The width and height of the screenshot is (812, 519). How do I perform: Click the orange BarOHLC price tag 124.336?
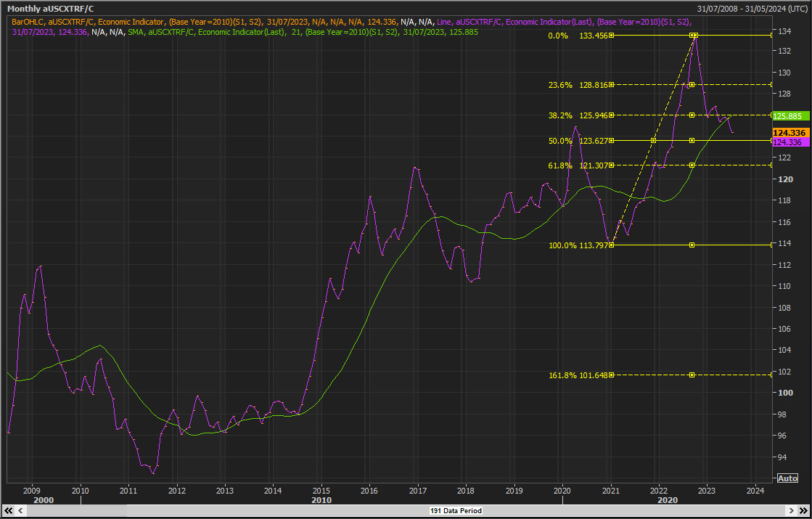[789, 133]
